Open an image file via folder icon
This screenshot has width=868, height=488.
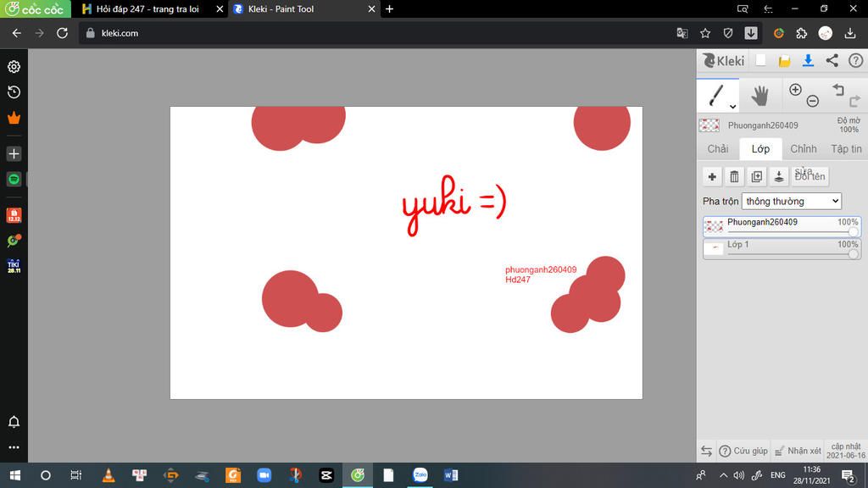pos(784,61)
